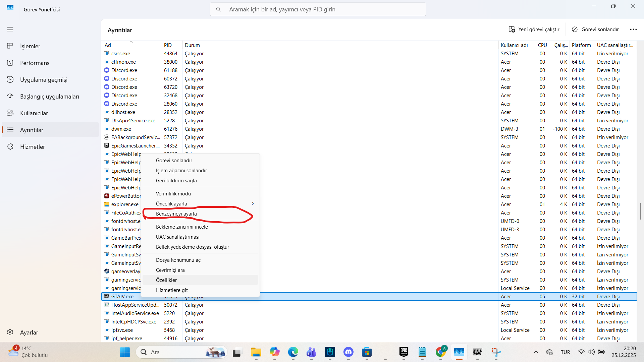644x362 pixels.
Task: Click the taskbar Ara search box
Action: pyautogui.click(x=181, y=352)
